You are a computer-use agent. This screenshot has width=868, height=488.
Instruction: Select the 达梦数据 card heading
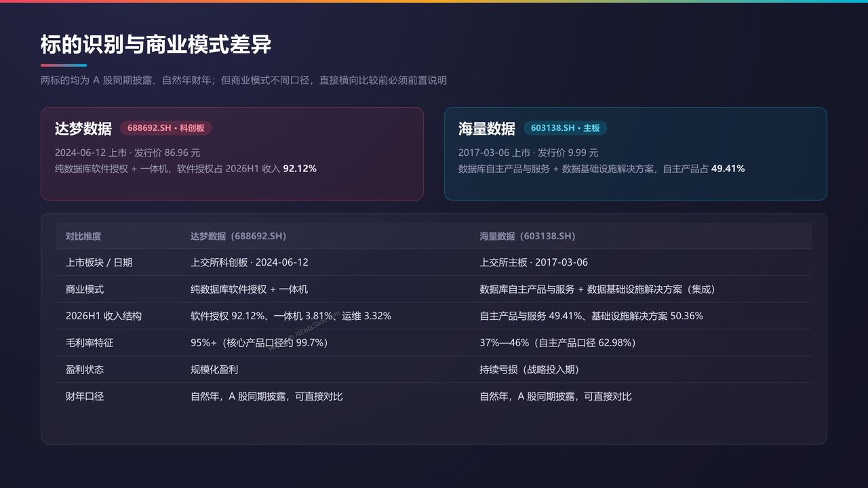(83, 129)
